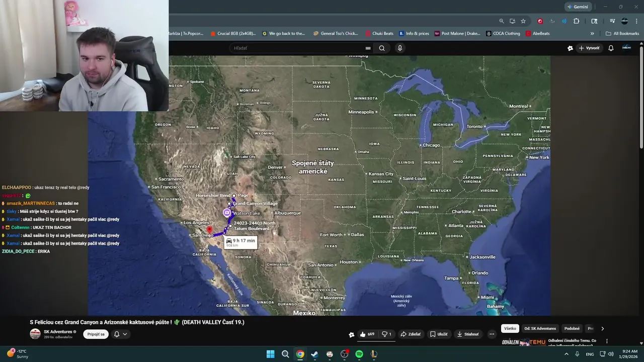Click the Uložiť save button
The width and height of the screenshot is (644, 362).
click(438, 334)
